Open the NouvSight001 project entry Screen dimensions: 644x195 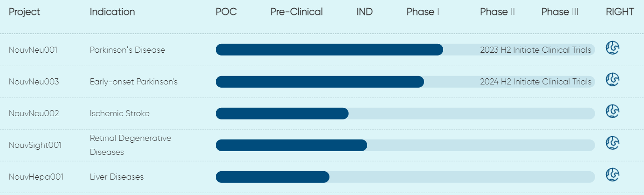click(35, 145)
